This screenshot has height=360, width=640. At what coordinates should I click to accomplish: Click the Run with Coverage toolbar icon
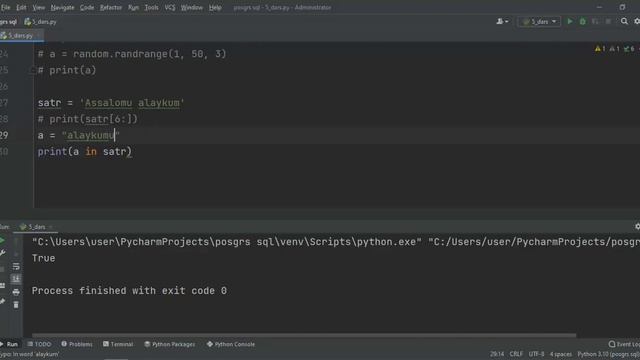click(596, 21)
